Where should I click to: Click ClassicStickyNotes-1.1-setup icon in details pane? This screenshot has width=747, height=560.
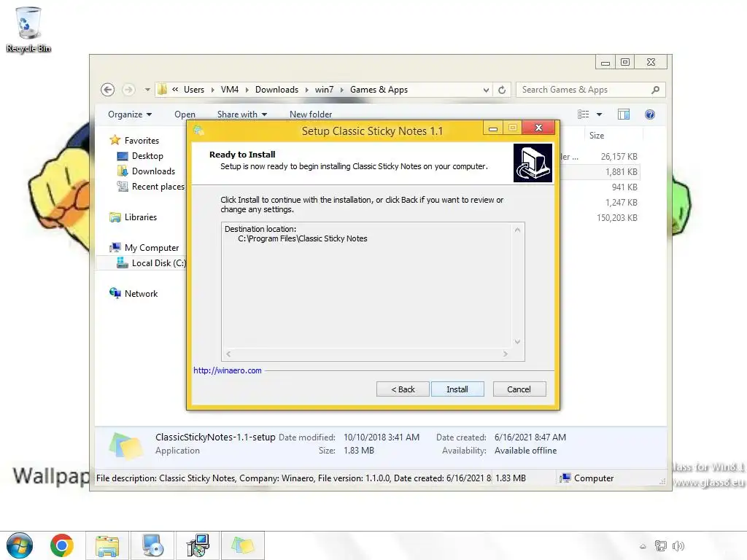125,446
